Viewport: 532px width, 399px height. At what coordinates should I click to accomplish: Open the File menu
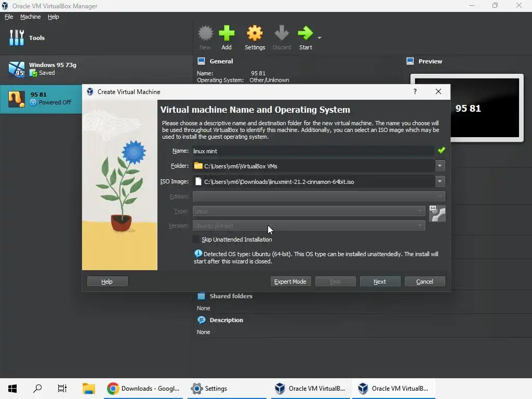coord(9,17)
